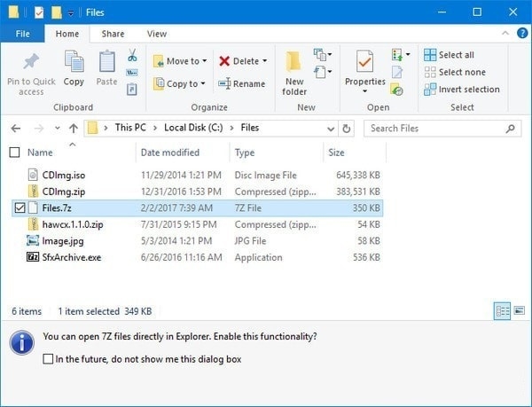Click the search magnifier icon

click(x=511, y=129)
